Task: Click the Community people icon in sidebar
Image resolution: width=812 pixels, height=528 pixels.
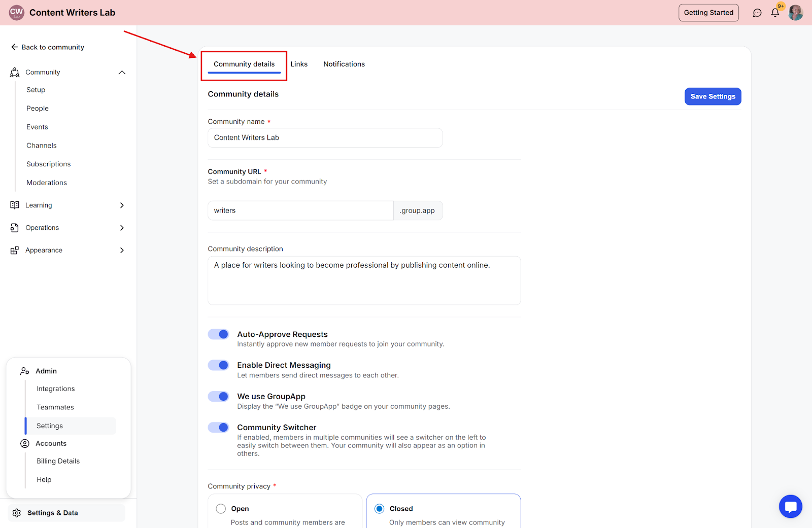Action: [15, 73]
